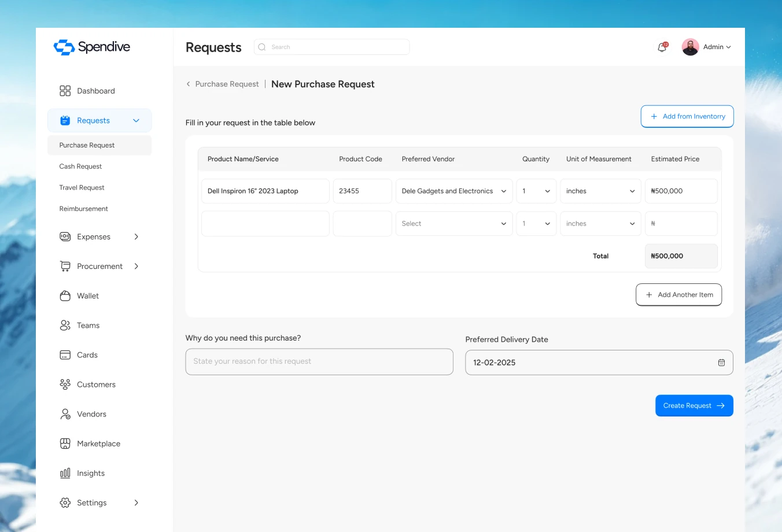Click the Vendors person icon
The image size is (782, 532).
(x=65, y=414)
